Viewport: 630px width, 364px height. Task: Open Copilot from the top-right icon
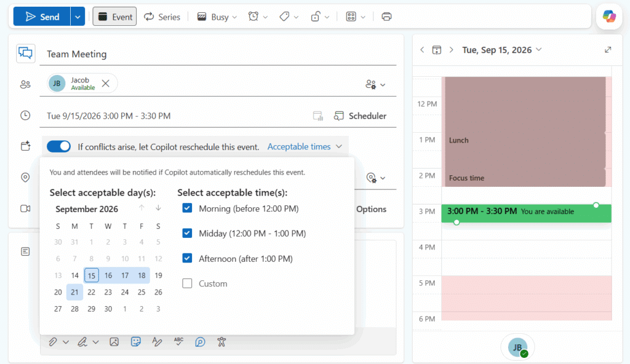pyautogui.click(x=609, y=17)
